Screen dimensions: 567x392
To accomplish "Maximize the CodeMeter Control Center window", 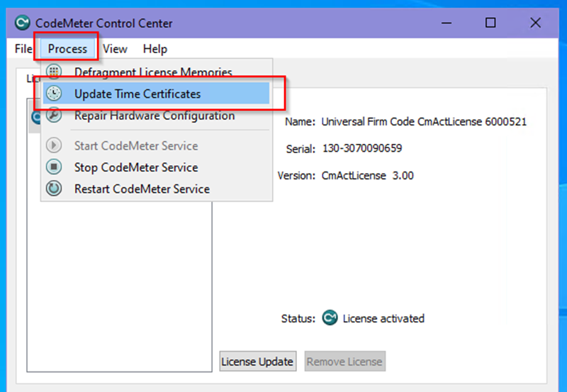I will (x=490, y=23).
